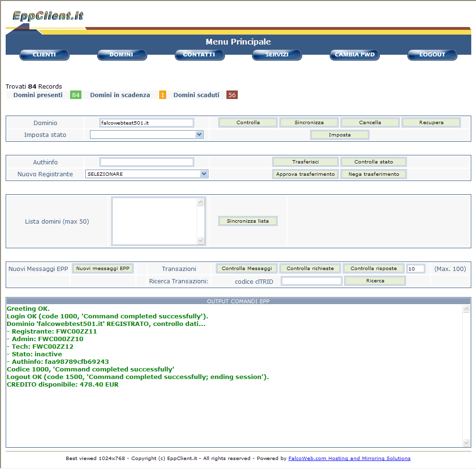Click CREDITO disponibile 478.40 EUR line
476x469 pixels.
pos(63,385)
